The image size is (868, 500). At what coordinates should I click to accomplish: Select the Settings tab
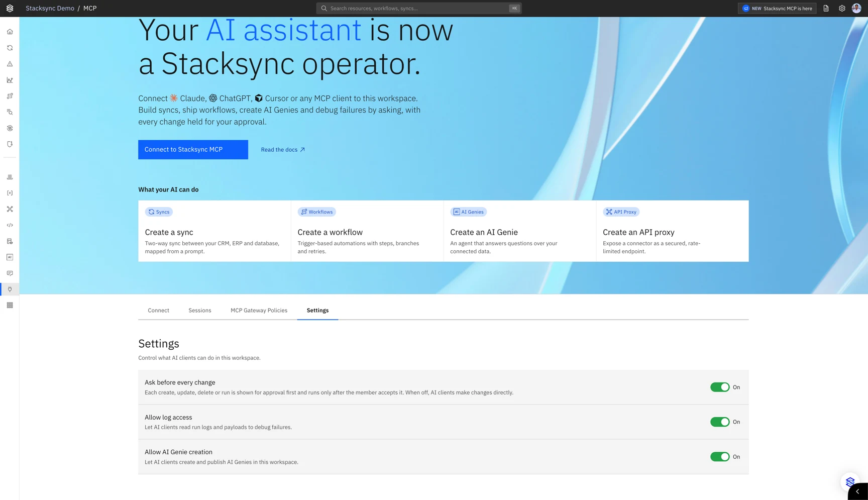coord(317,311)
